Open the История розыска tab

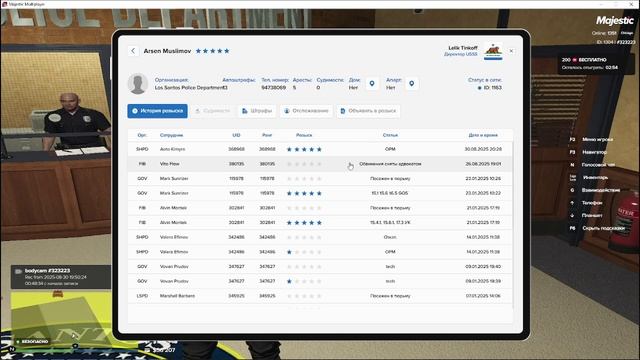coord(158,111)
